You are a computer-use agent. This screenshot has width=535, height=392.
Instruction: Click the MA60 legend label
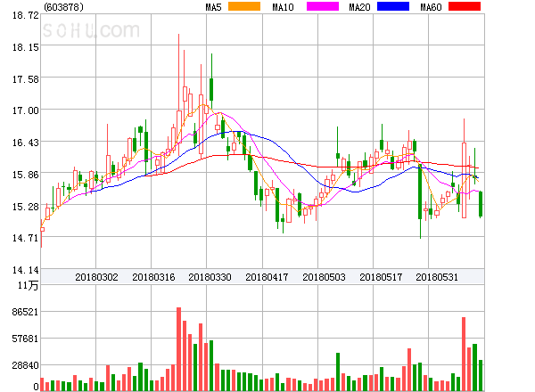point(431,7)
